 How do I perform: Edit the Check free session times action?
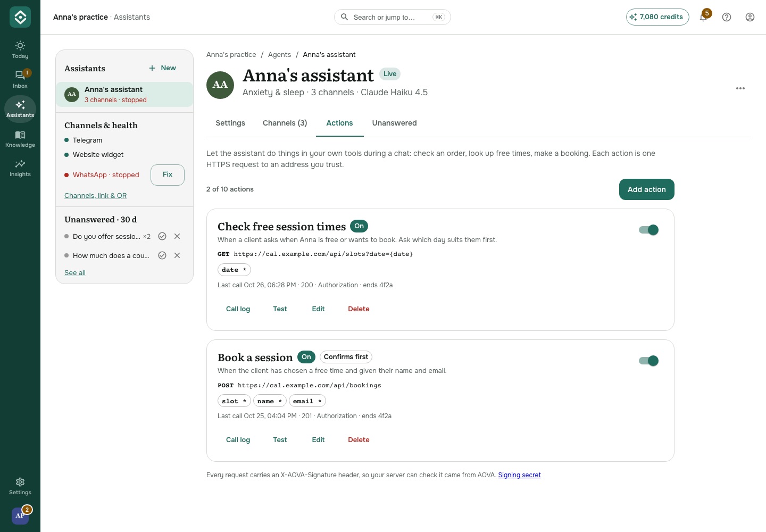[x=318, y=309]
